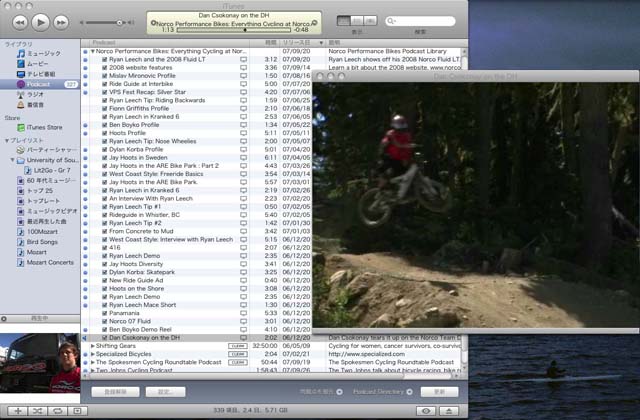The image size is (640, 420).
Task: Toggle the artwork viewer button
Action: point(78,411)
